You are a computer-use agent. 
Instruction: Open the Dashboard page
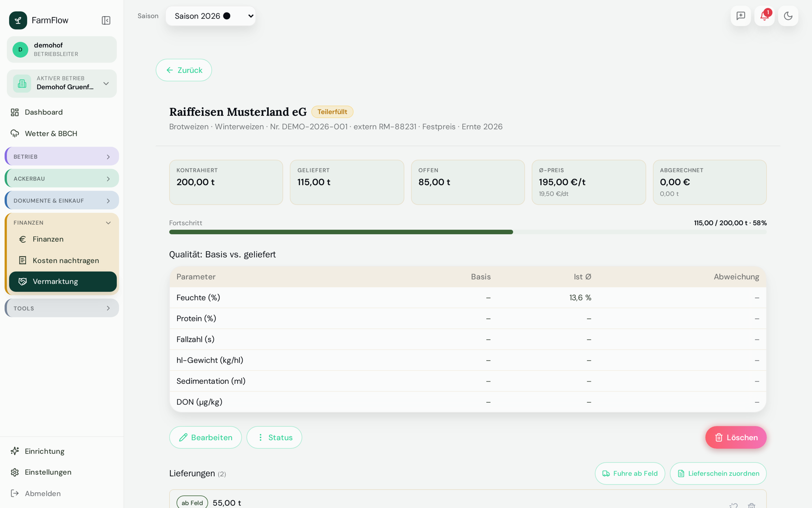[62, 112]
